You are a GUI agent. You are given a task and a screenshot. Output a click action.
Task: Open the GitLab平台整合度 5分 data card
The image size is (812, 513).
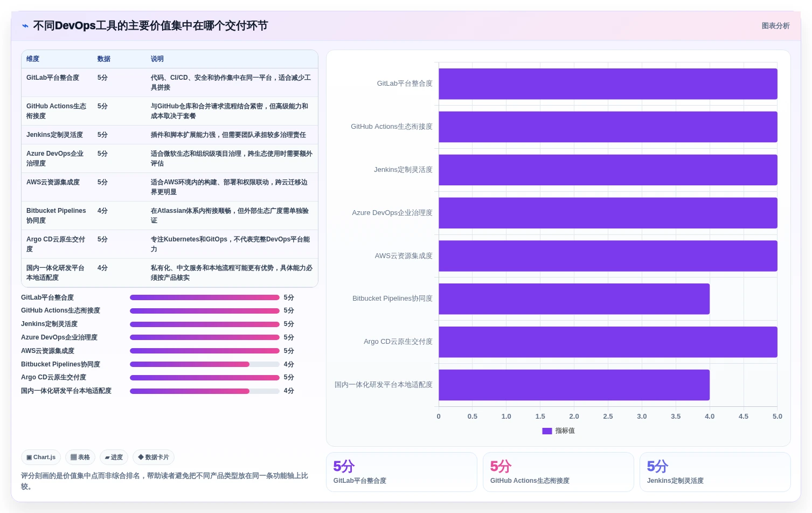click(x=401, y=472)
